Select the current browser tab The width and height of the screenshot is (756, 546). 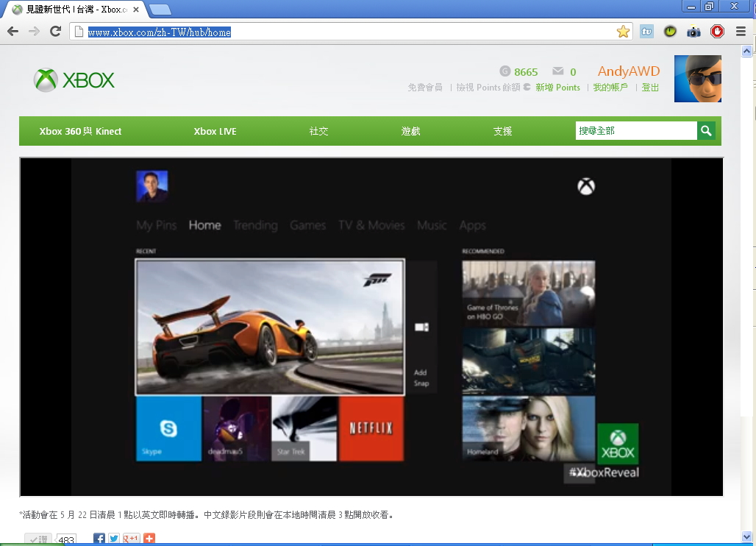pos(75,9)
